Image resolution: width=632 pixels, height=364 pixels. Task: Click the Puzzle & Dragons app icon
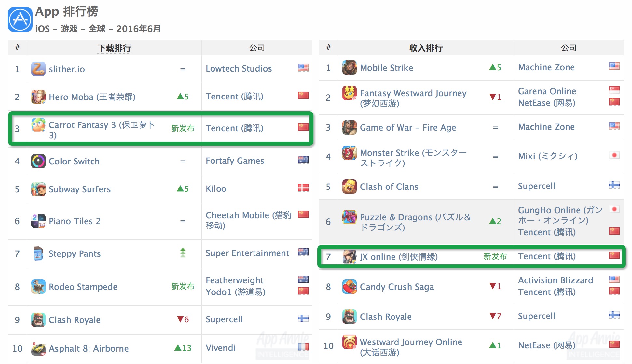click(x=350, y=217)
